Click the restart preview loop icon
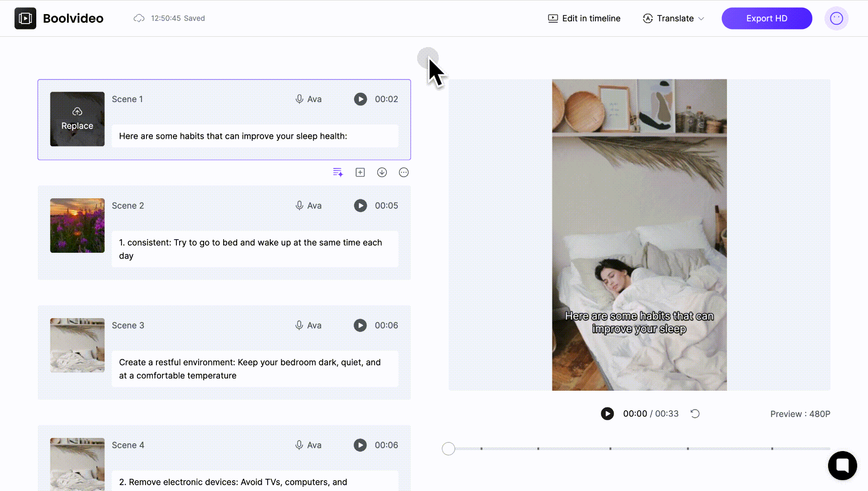Viewport: 868px width, 491px height. coord(695,413)
